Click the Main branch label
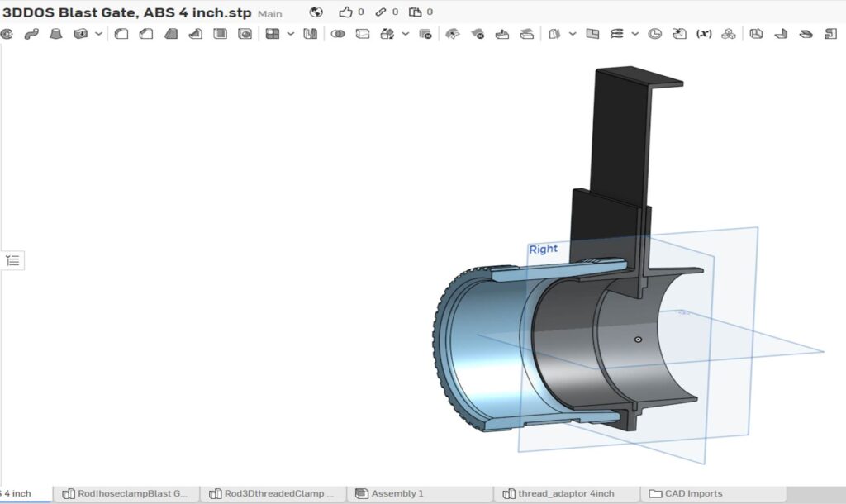The width and height of the screenshot is (846, 504). tap(270, 14)
